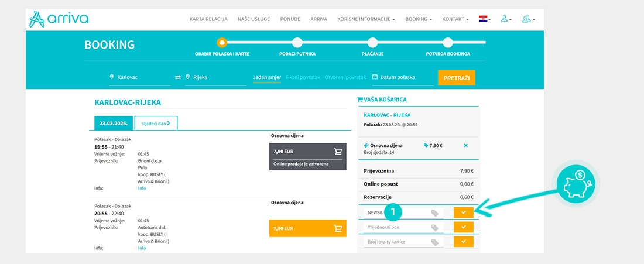Click the Vrijednosni bon input field

coord(403,227)
